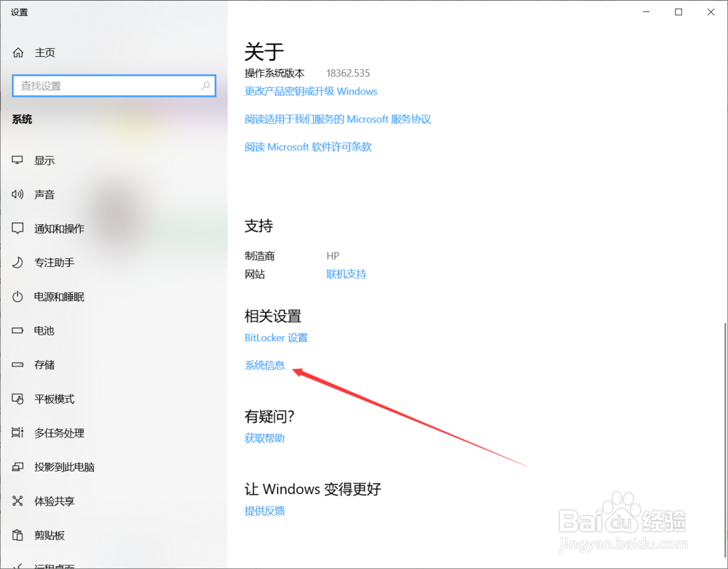This screenshot has width=728, height=569.
Task: Click manufacturer value HP
Action: click(333, 255)
